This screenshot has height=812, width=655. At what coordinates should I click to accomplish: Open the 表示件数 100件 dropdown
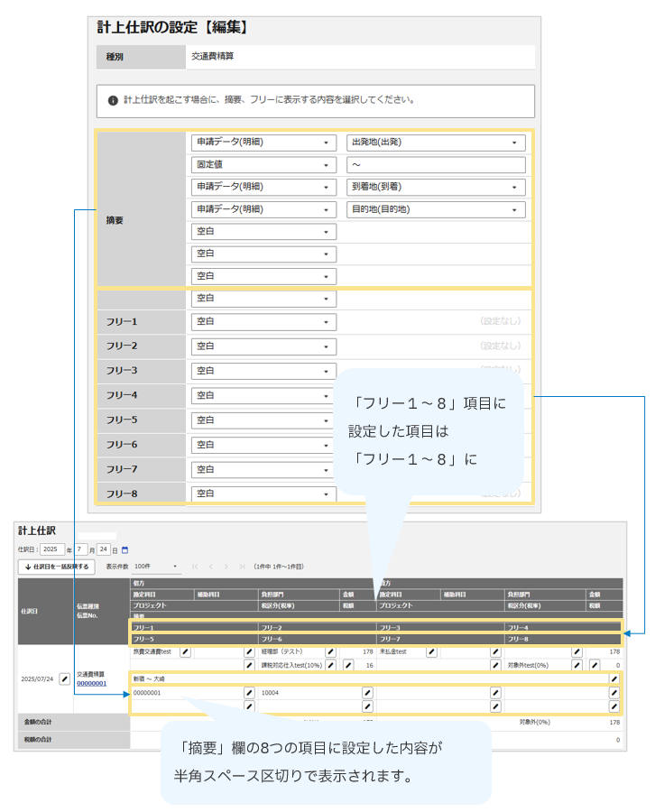(156, 567)
